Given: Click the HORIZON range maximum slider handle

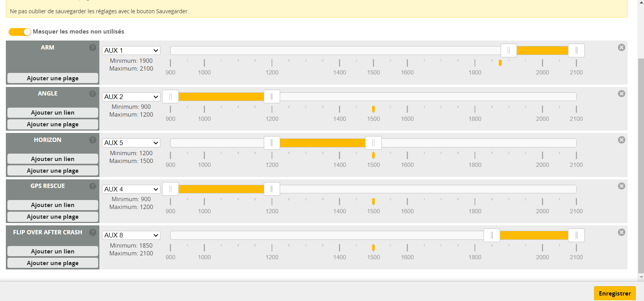Looking at the screenshot, I should pos(373,143).
